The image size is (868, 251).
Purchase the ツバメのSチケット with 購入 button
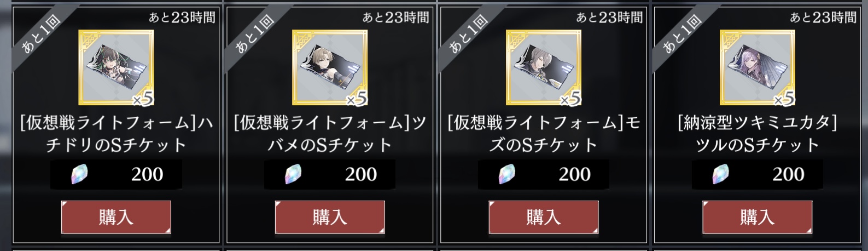click(x=330, y=217)
